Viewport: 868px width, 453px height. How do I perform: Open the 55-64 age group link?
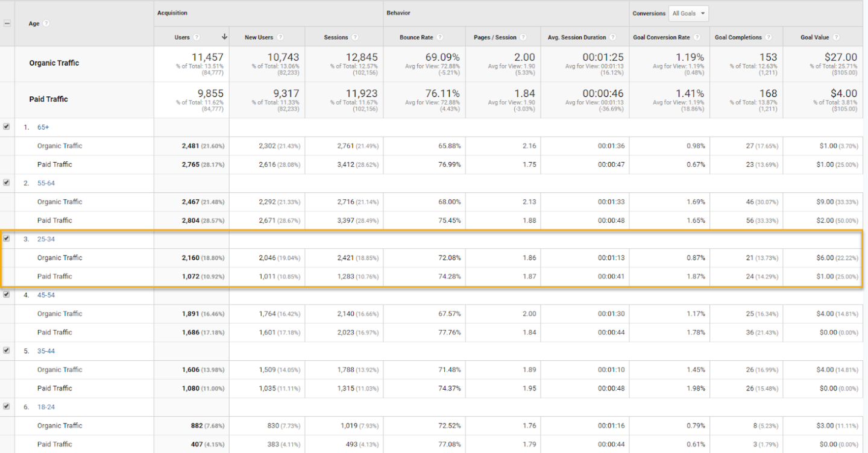pos(46,183)
